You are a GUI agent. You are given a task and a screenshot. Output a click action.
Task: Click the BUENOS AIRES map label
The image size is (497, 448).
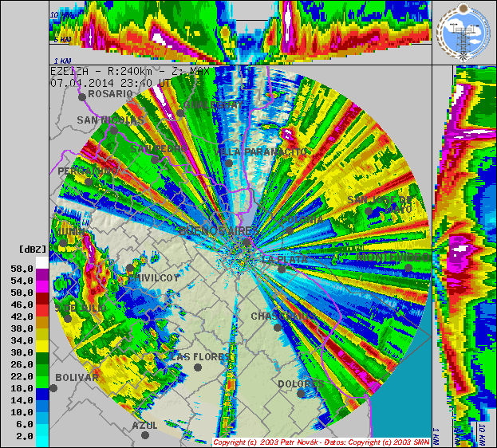pyautogui.click(x=219, y=231)
